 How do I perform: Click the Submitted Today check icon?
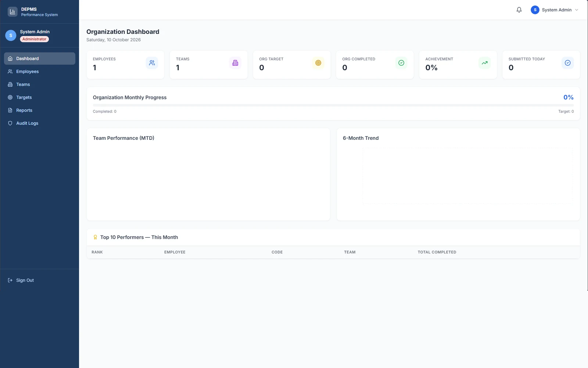coord(568,63)
